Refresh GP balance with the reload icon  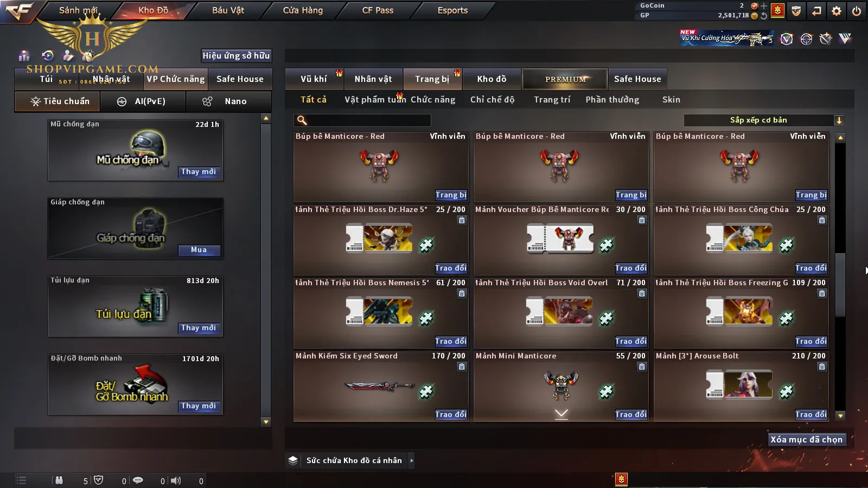point(764,16)
